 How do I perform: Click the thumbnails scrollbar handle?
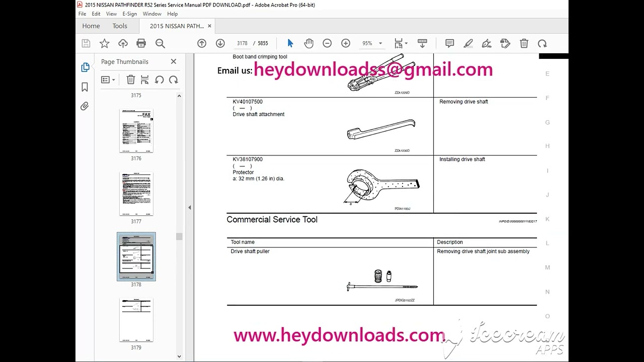(x=179, y=236)
